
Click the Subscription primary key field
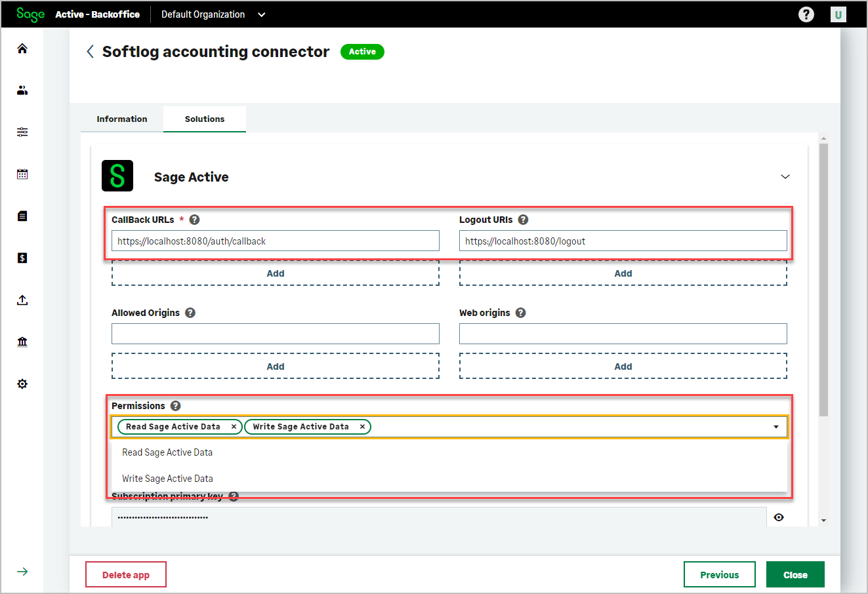pos(439,517)
